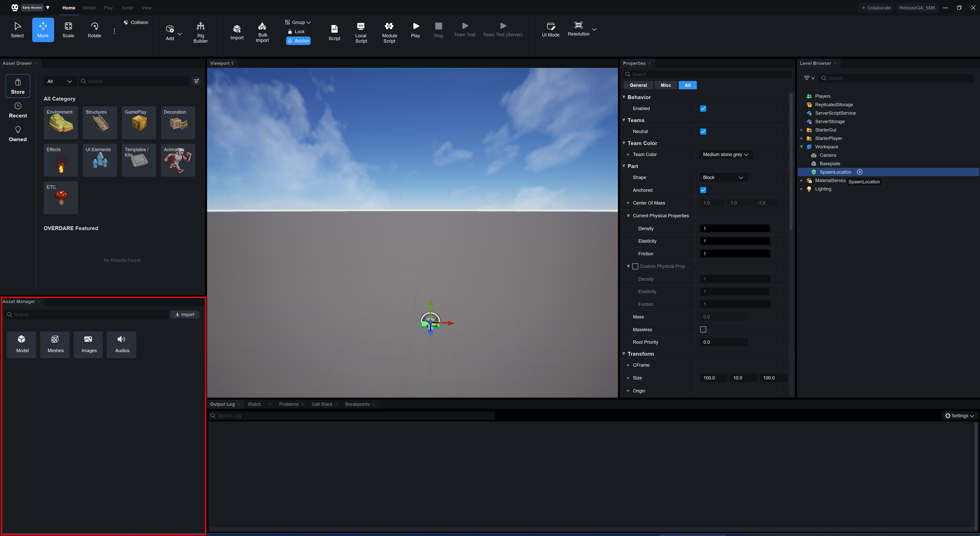
Task: Click the Collaborate button
Action: (x=876, y=8)
